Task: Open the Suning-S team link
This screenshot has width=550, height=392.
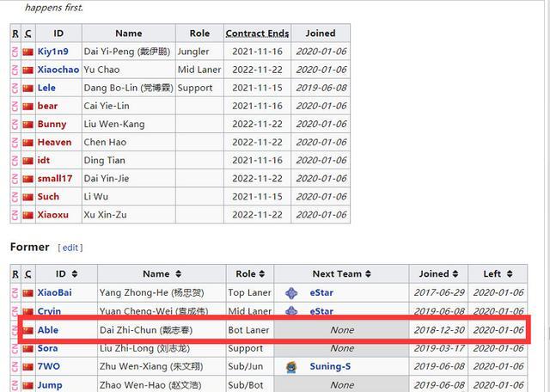Action: pyautogui.click(x=330, y=367)
